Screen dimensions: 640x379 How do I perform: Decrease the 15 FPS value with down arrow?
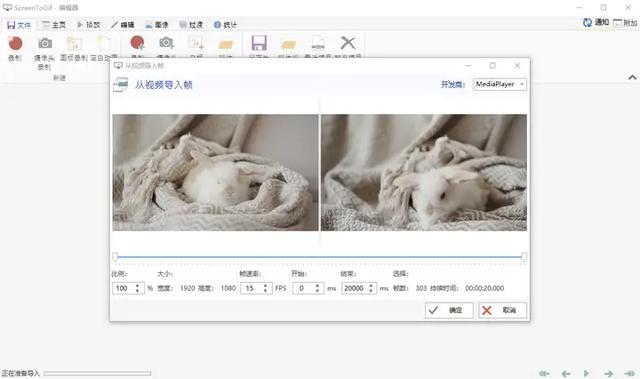(x=265, y=291)
